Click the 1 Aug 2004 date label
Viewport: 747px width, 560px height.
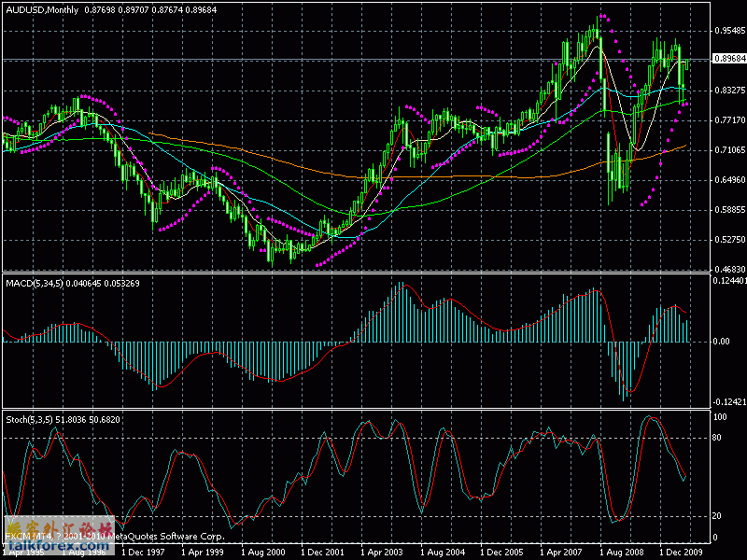tap(443, 553)
